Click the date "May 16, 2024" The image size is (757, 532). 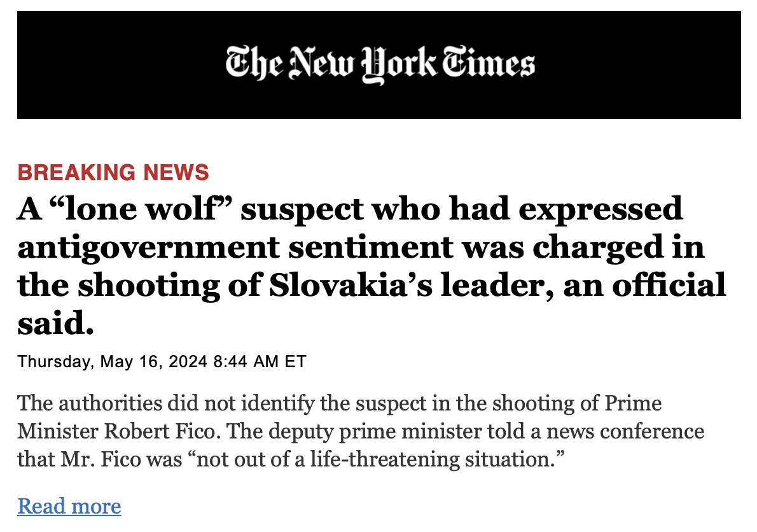[x=154, y=362]
